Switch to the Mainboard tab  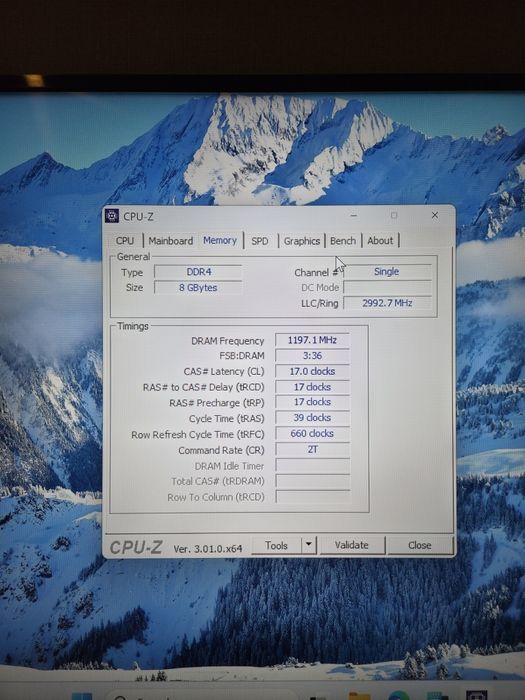(171, 241)
